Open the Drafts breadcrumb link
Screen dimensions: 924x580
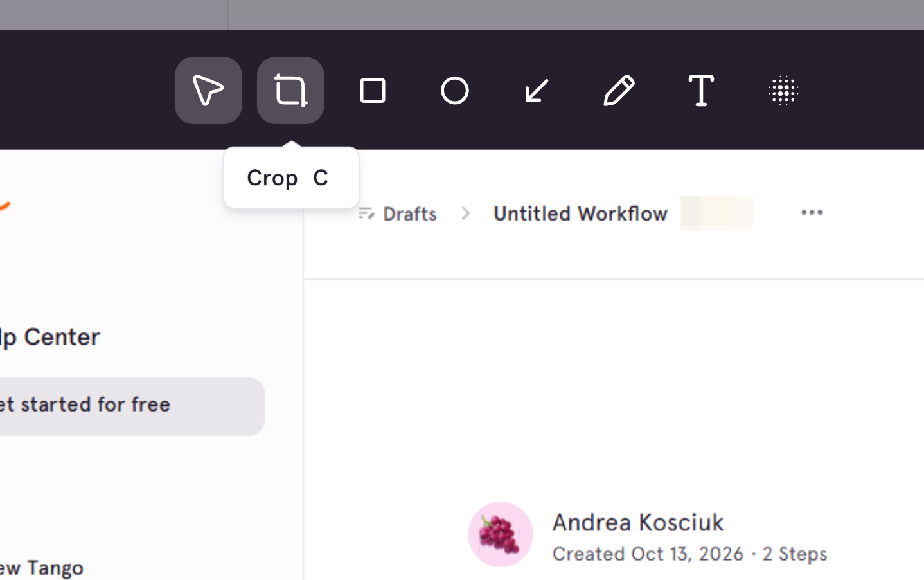[x=409, y=213]
